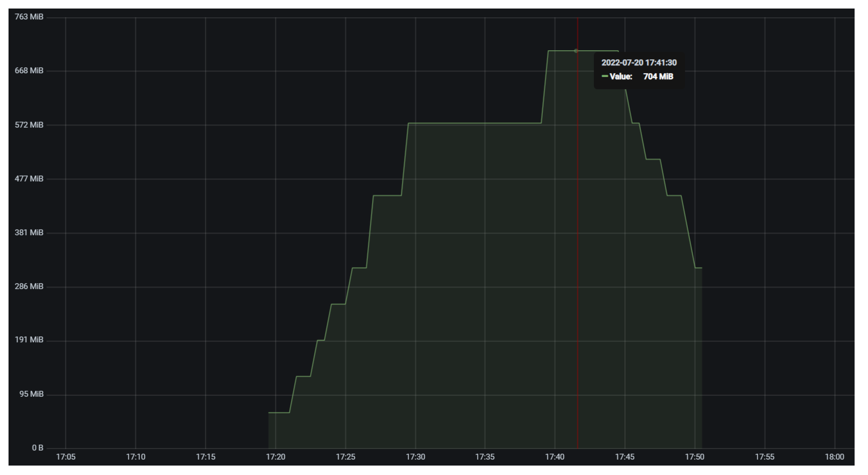Click the 17:30 time axis label
Screen dimensions: 868x475
coord(415,457)
